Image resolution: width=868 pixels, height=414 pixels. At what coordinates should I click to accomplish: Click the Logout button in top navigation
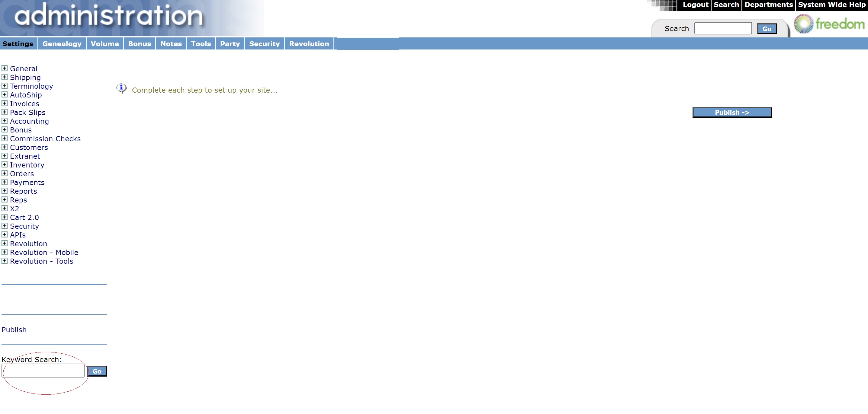click(694, 5)
